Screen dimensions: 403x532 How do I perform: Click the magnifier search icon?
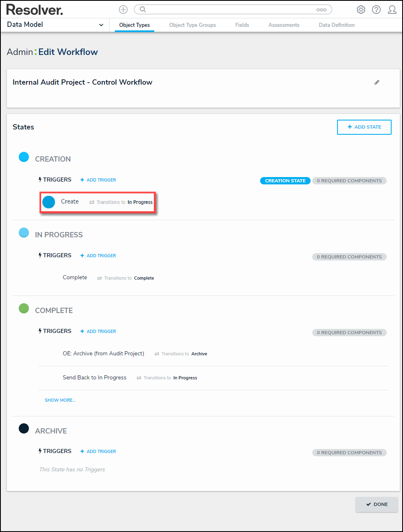pyautogui.click(x=143, y=9)
